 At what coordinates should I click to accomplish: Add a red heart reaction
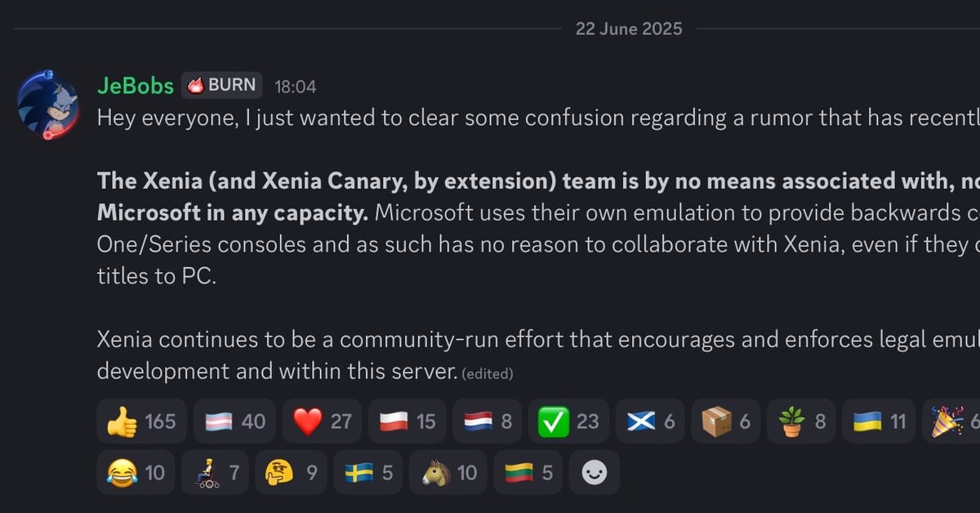pyautogui.click(x=323, y=422)
